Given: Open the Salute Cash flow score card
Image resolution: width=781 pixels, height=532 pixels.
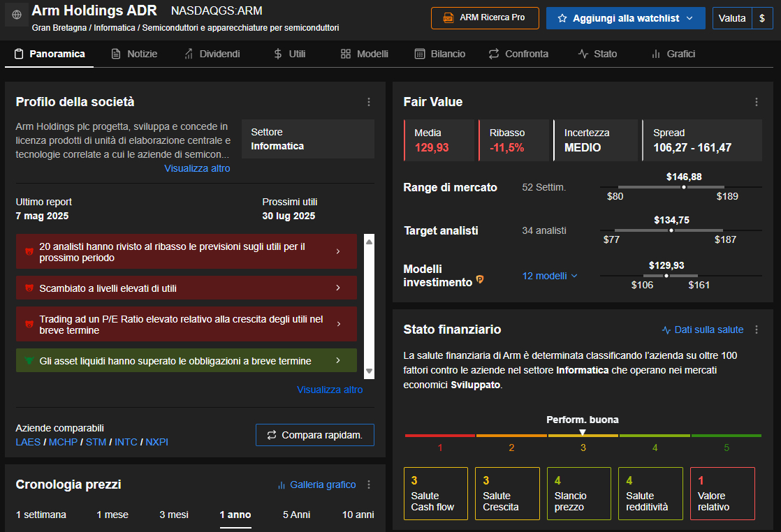Looking at the screenshot, I should click(436, 494).
